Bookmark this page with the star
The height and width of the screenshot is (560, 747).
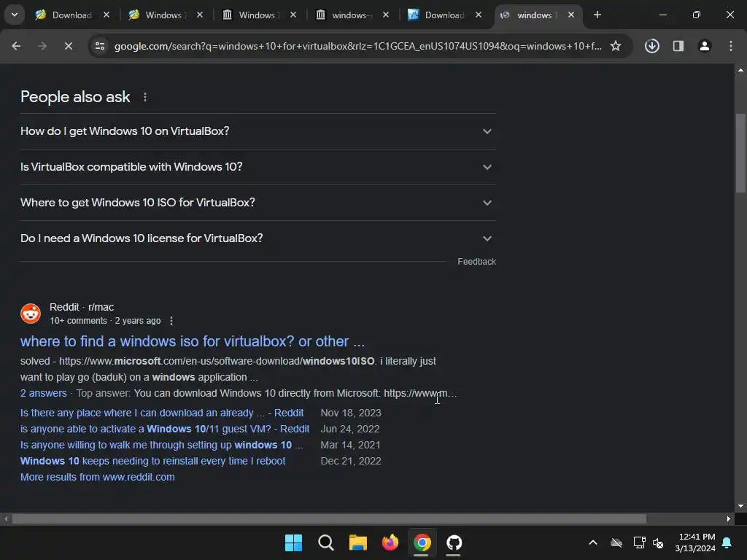tap(616, 46)
